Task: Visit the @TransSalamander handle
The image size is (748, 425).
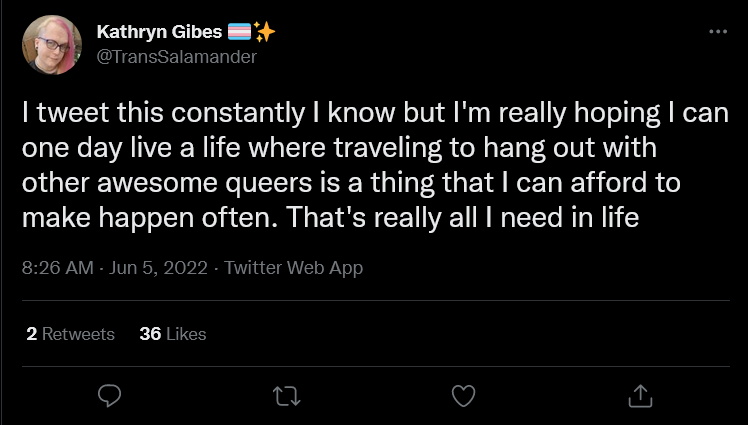Action: (177, 57)
